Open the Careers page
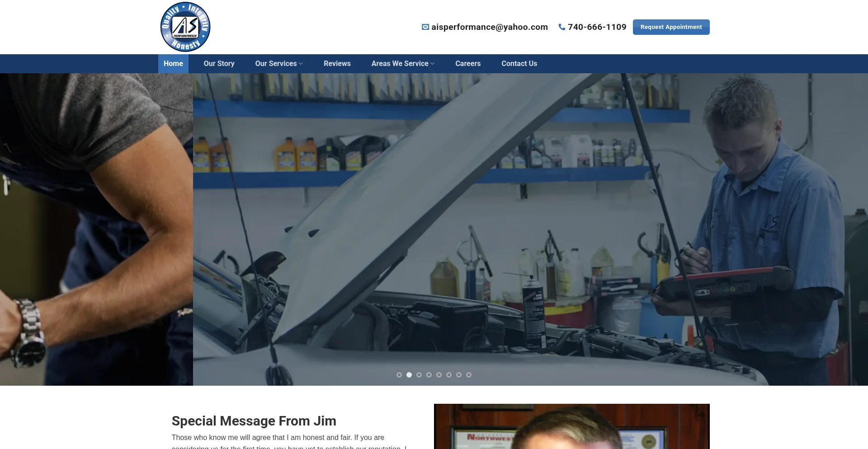The height and width of the screenshot is (449, 868). coord(468,64)
